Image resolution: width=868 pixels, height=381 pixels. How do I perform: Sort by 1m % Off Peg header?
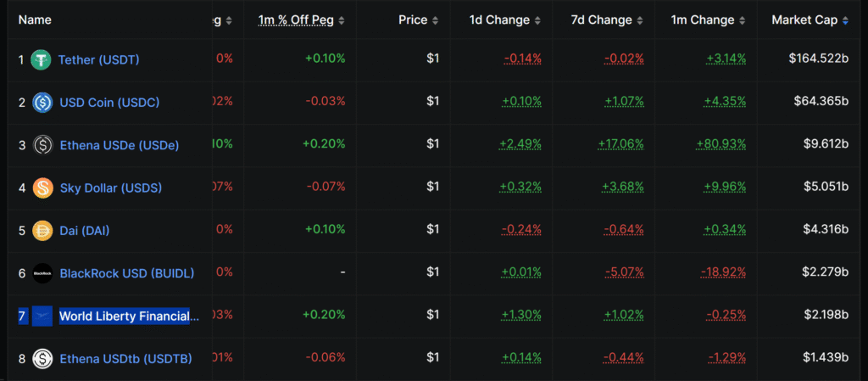(297, 20)
